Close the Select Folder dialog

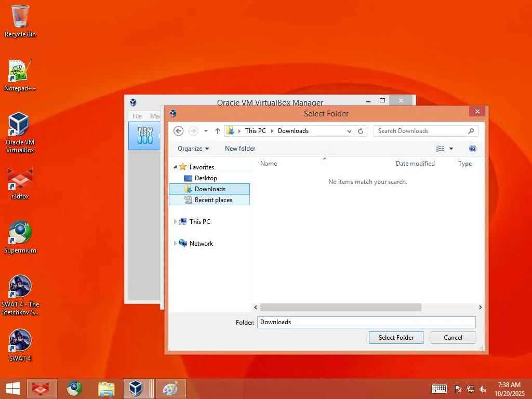(477, 111)
